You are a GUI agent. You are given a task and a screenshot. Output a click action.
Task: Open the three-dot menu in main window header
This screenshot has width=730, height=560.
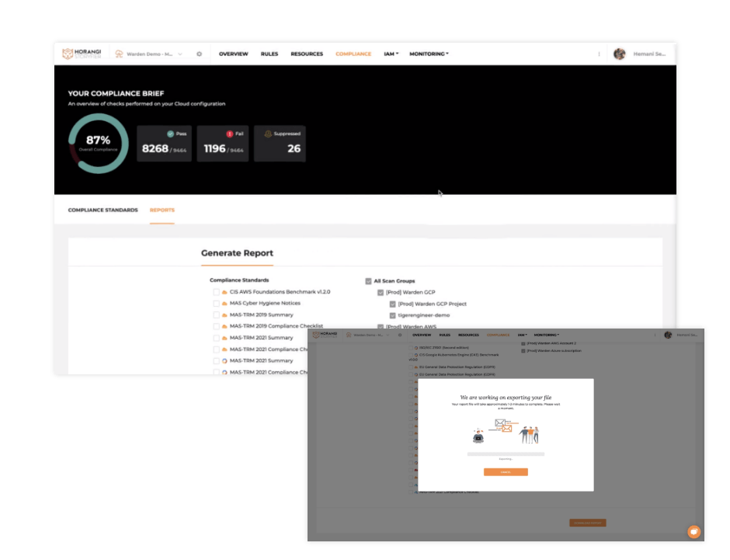(599, 54)
